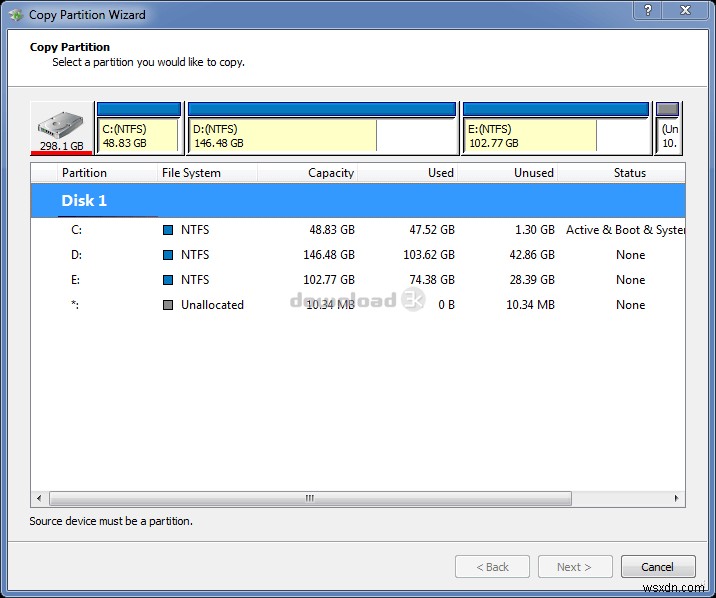Screen dimensions: 716x598
Task: Cancel the copy partition wizard
Action: click(658, 567)
